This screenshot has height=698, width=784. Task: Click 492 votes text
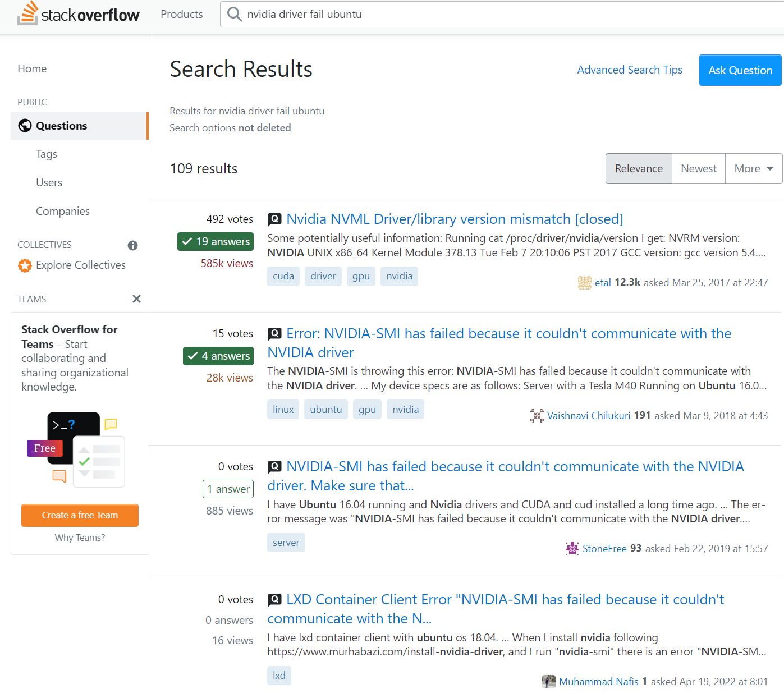coord(230,219)
